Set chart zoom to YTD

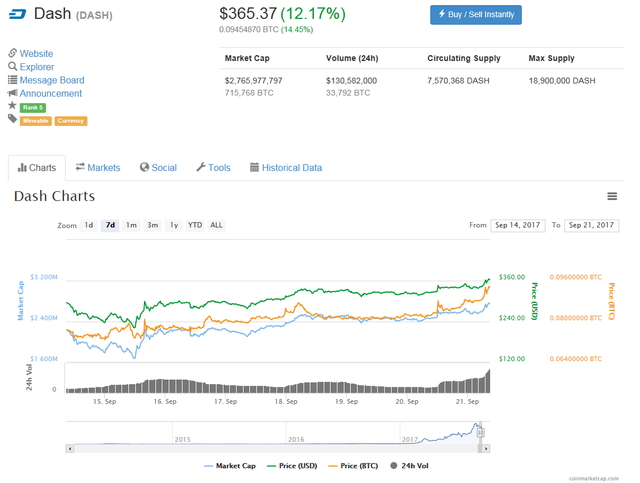tap(195, 225)
